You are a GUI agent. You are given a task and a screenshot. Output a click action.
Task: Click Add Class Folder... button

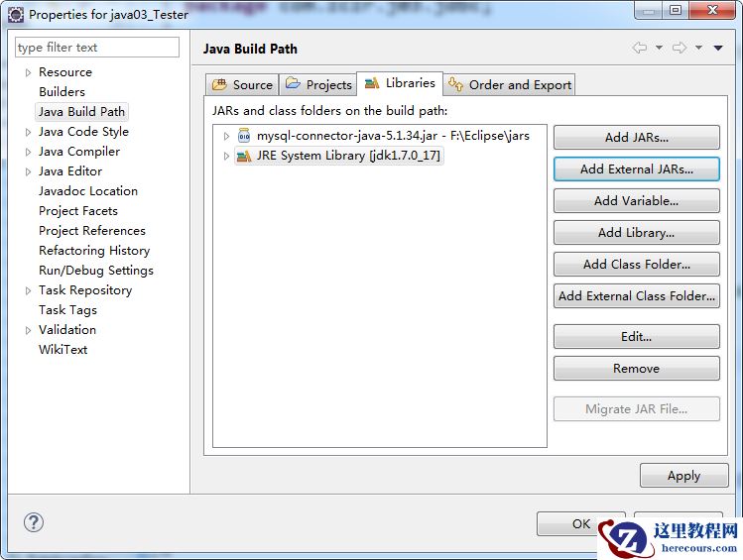[637, 265]
